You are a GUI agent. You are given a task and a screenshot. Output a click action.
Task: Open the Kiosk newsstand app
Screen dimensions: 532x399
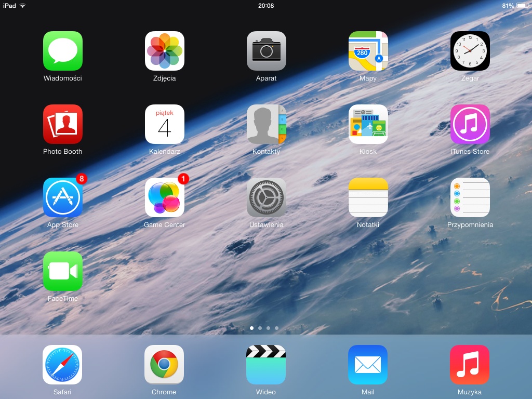[x=368, y=124]
